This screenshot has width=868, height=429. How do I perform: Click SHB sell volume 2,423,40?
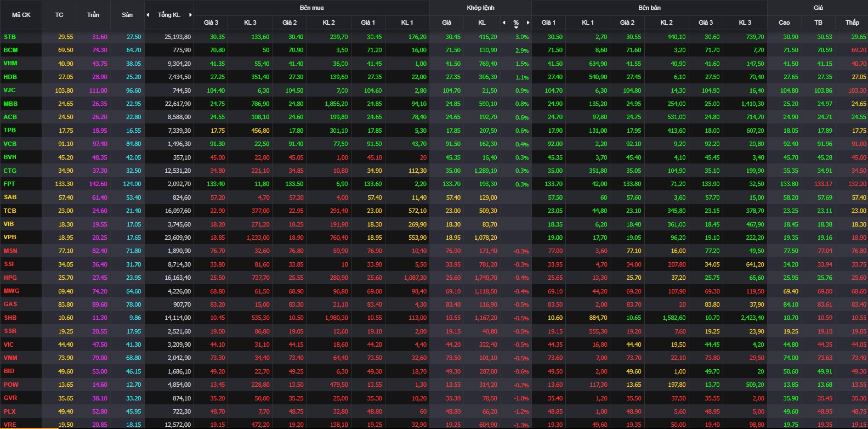point(752,318)
